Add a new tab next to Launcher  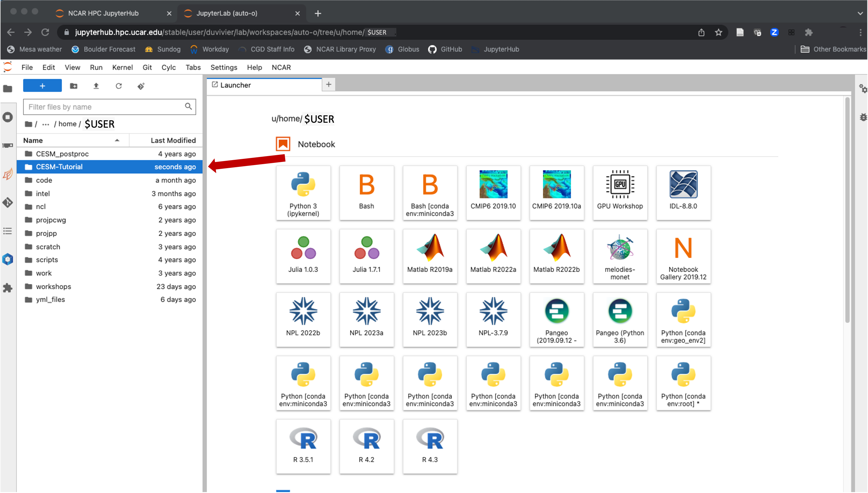click(x=328, y=85)
